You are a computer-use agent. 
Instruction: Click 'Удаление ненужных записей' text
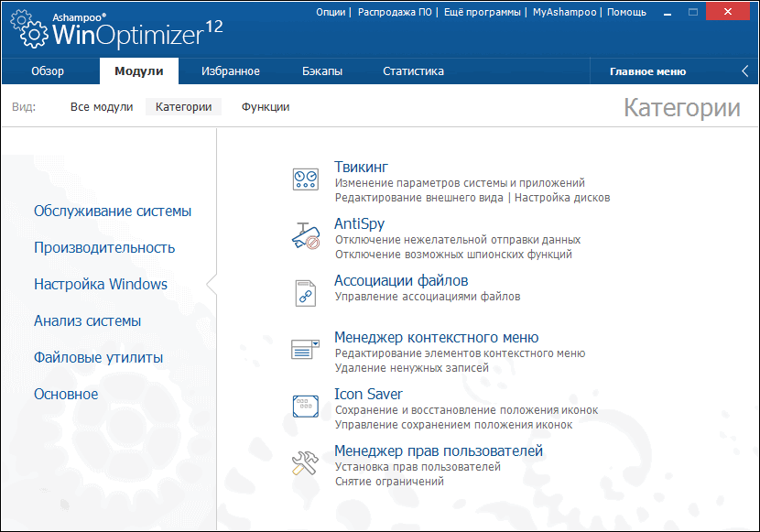[x=412, y=368]
